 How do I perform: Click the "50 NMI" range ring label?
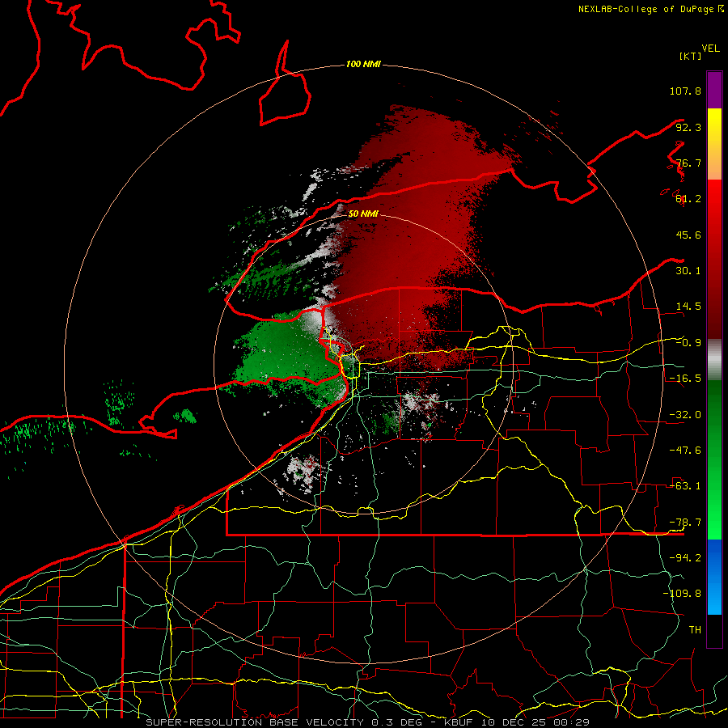coord(363,214)
